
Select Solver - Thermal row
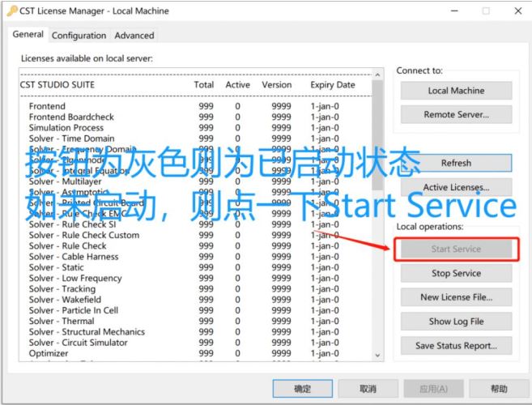(x=195, y=321)
